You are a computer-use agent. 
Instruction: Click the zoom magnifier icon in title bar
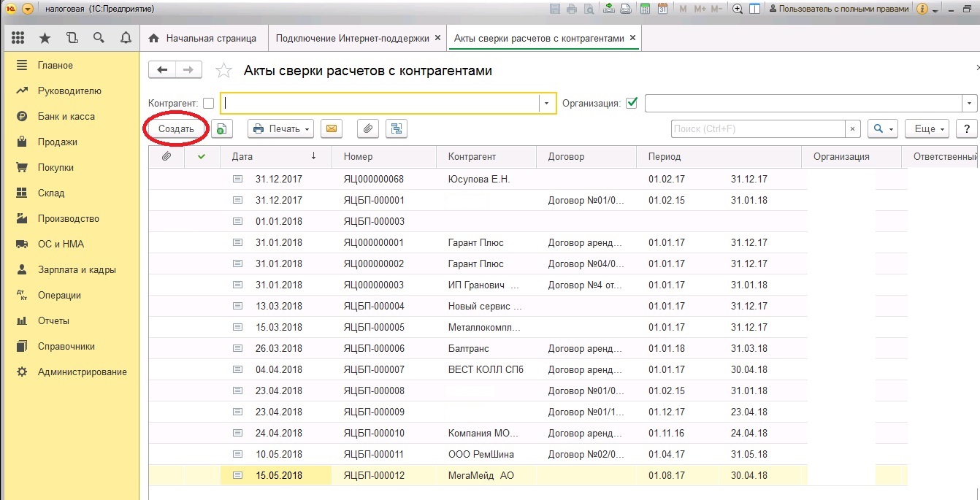pyautogui.click(x=738, y=9)
